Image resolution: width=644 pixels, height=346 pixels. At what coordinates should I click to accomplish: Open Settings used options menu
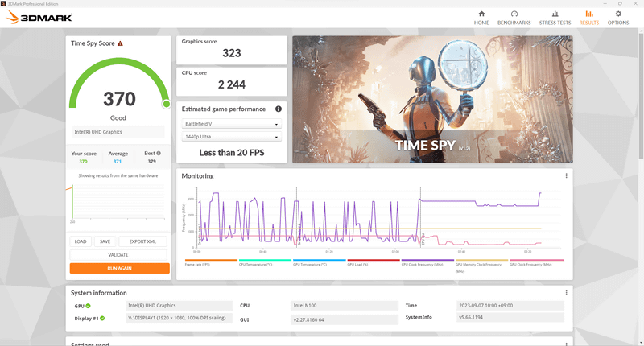coord(567,344)
